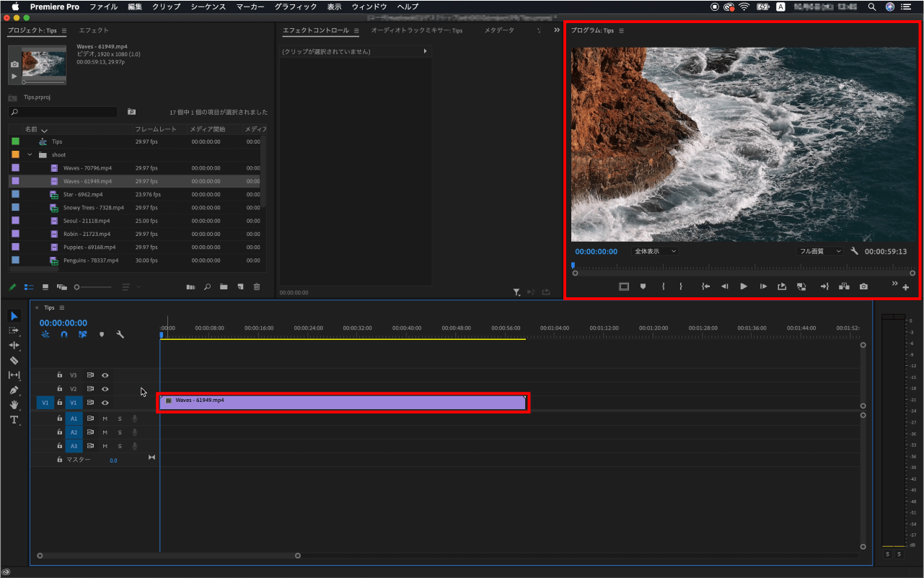Mute audio track A1

pyautogui.click(x=105, y=419)
